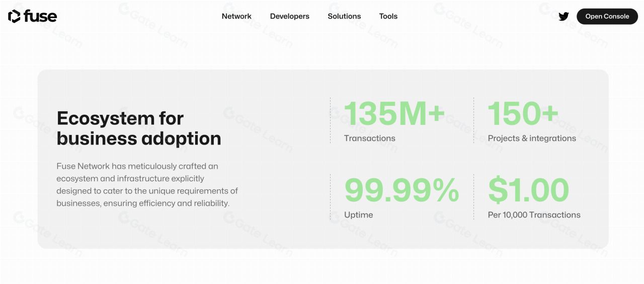Click the fuse wordmark text in header
The width and height of the screenshot is (644, 284).
coord(40,16)
